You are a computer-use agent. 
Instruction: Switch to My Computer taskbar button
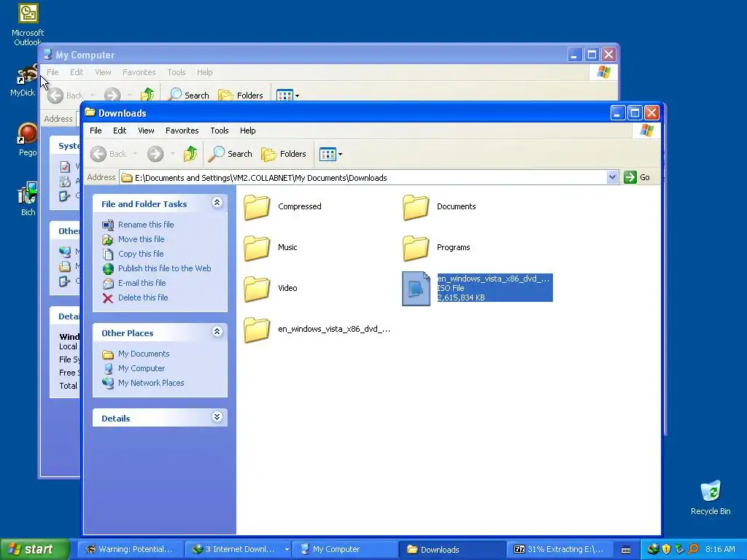pyautogui.click(x=344, y=550)
